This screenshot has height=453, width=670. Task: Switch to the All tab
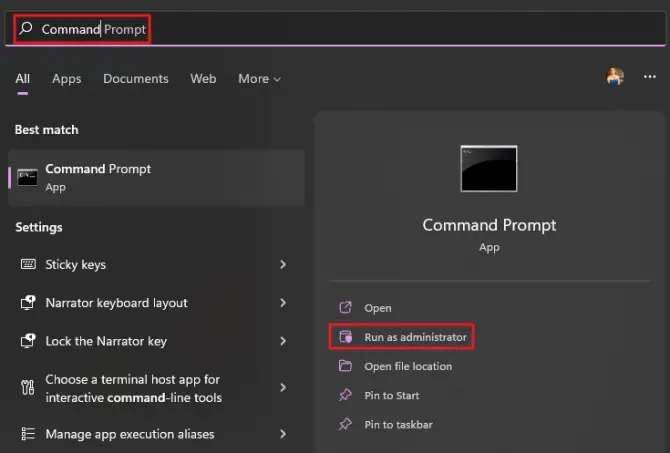tap(23, 79)
